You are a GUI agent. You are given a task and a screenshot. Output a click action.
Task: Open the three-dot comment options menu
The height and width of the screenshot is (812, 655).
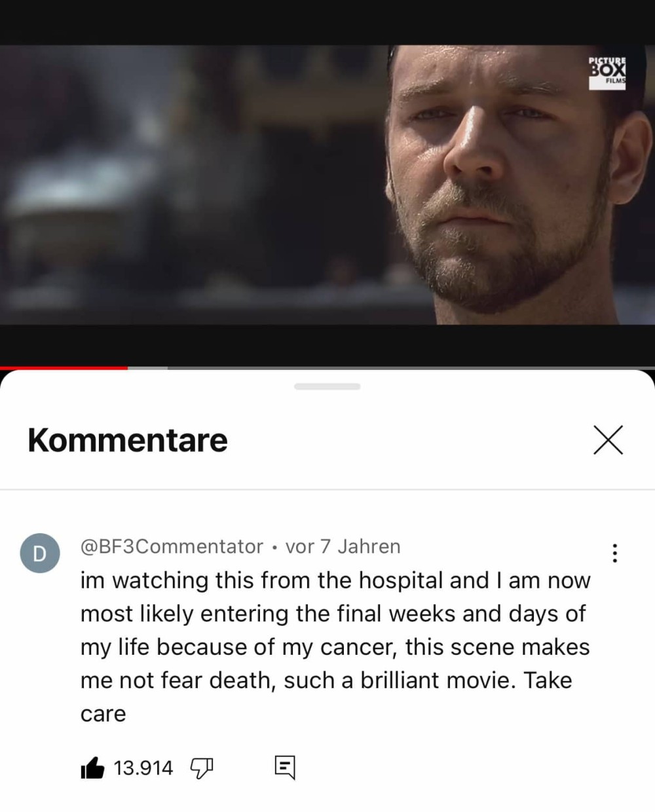click(x=614, y=553)
